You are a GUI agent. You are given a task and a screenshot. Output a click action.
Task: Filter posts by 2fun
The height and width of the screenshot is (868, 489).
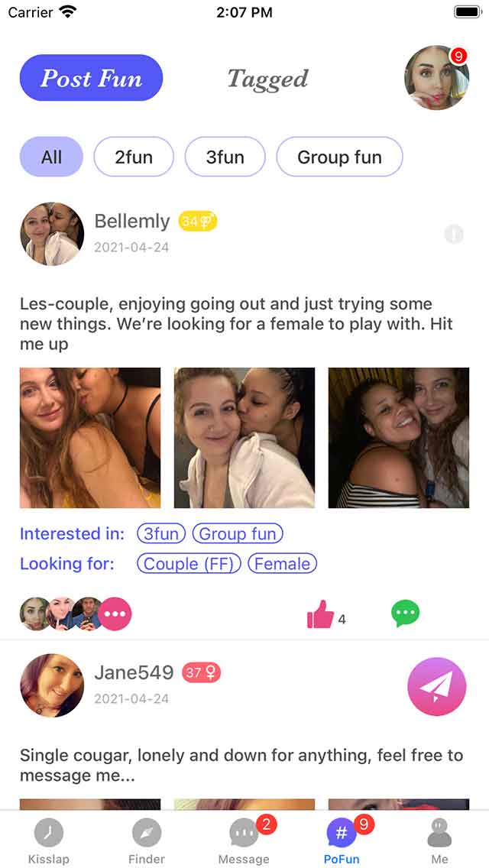pyautogui.click(x=134, y=157)
